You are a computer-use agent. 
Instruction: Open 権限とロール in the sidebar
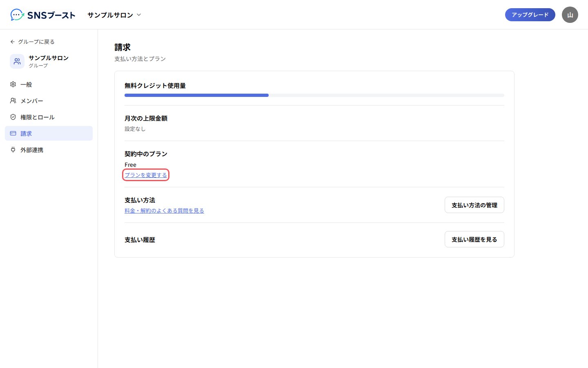[49, 117]
